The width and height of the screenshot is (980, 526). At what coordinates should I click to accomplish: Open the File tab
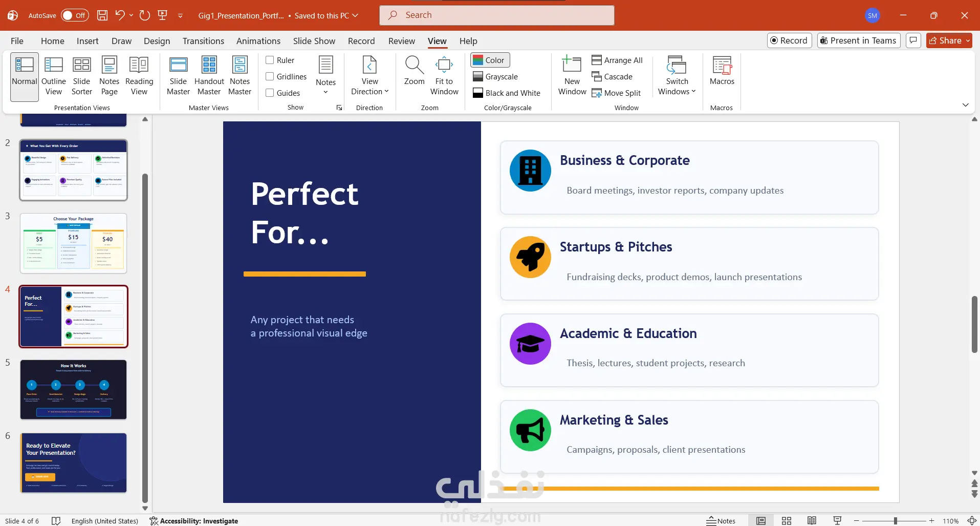pos(17,41)
